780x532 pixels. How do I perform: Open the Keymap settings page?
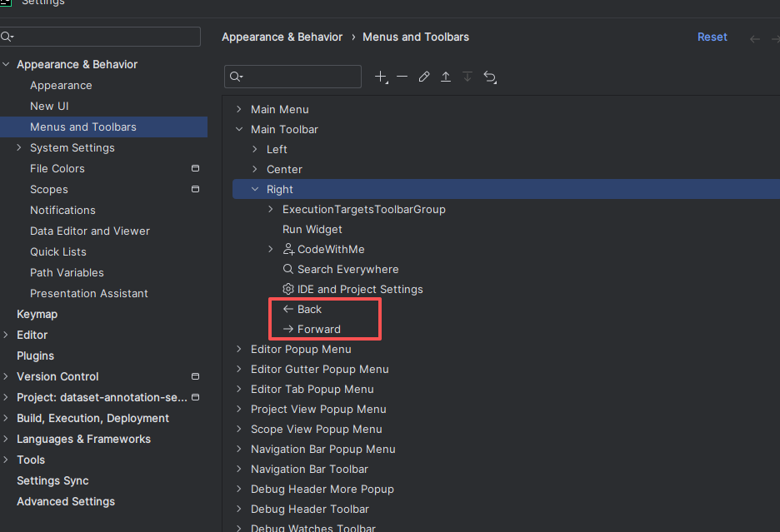pos(37,314)
